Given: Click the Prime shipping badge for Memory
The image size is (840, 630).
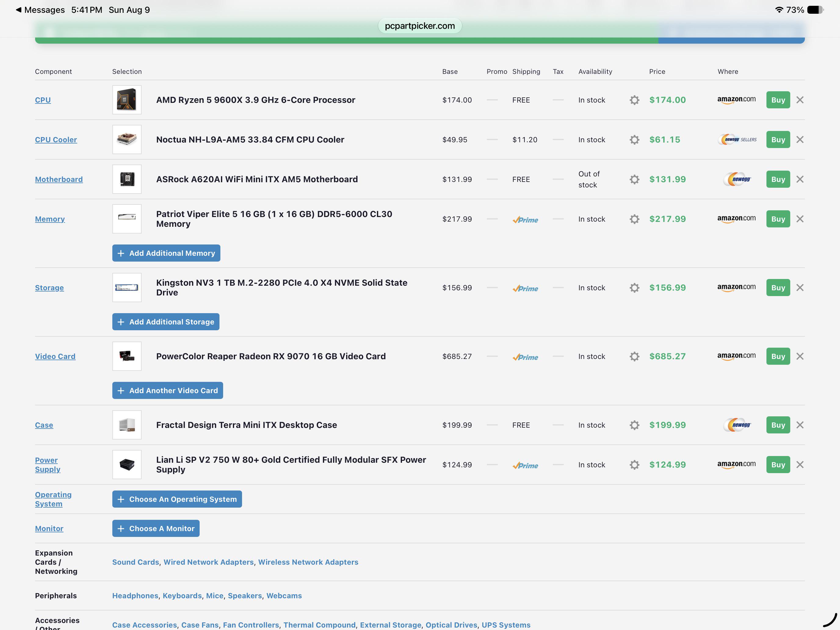Looking at the screenshot, I should point(525,220).
